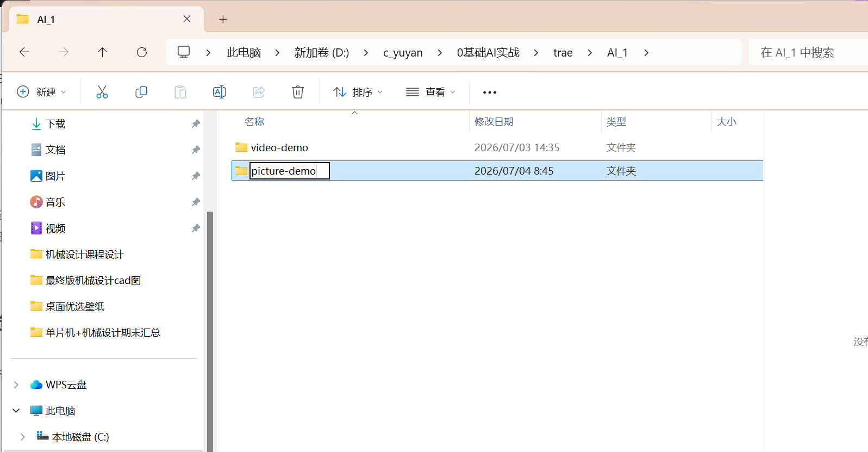Screen dimensions: 868x452
Task: Click the Rename icon in toolbar
Action: (220, 92)
